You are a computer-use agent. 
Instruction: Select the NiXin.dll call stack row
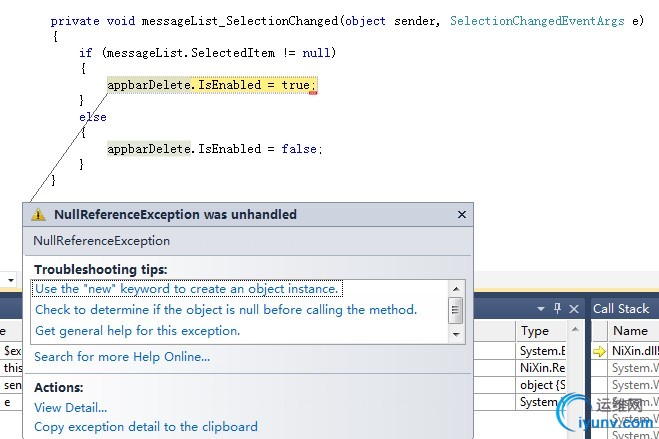click(x=633, y=352)
